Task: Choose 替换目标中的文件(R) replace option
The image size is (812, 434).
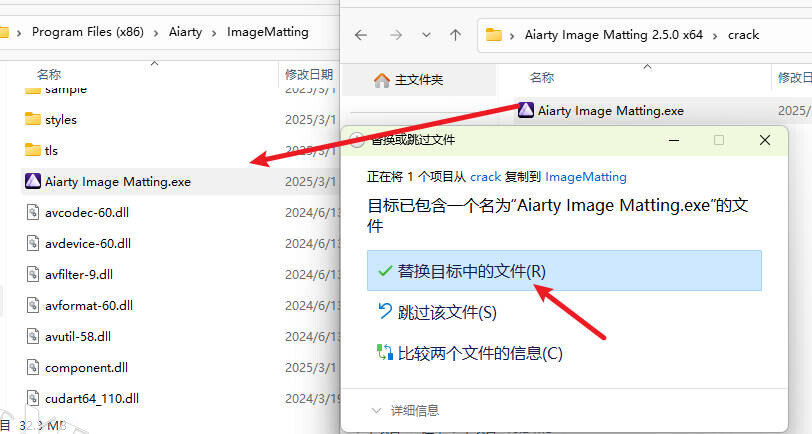Action: pyautogui.click(x=564, y=271)
